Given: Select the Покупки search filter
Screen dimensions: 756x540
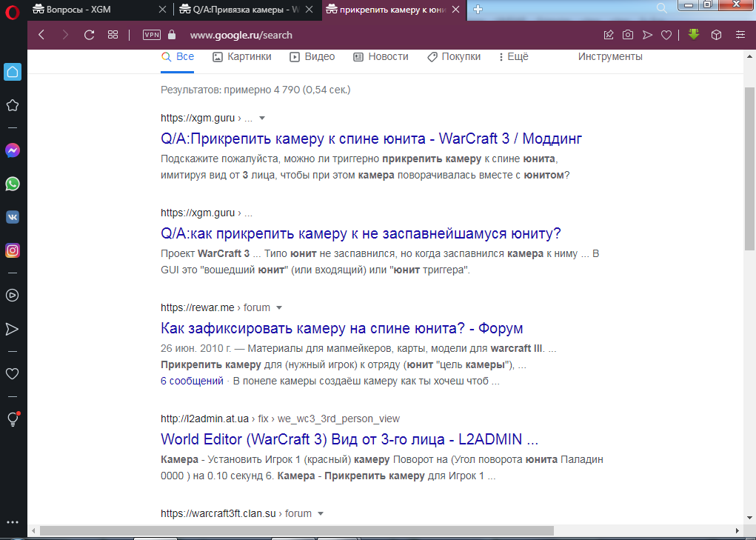Looking at the screenshot, I should pos(454,57).
